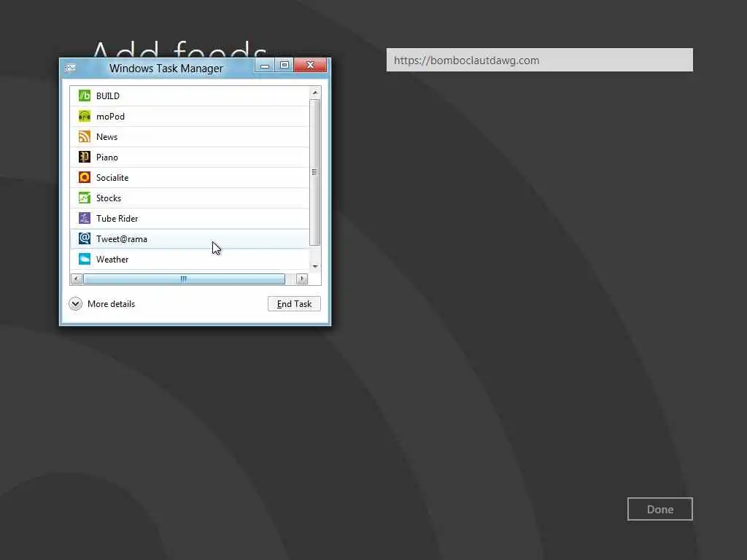747x560 pixels.
Task: Click the More details label
Action: click(111, 304)
